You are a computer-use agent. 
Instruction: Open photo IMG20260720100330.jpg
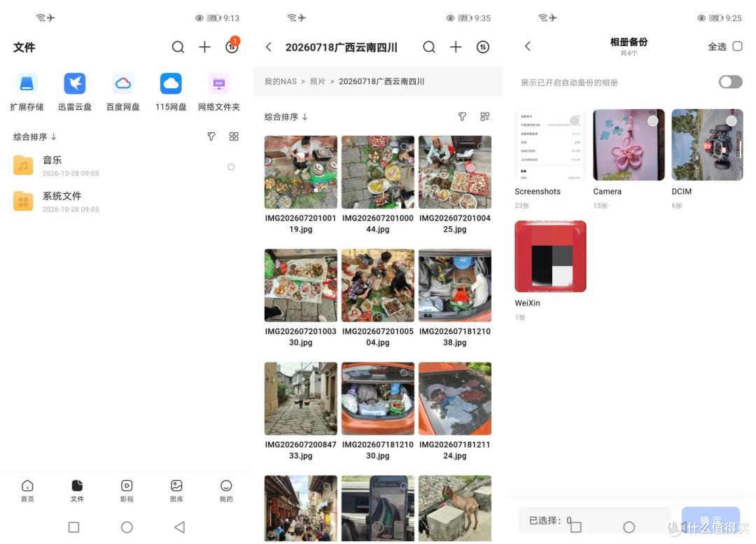[300, 285]
